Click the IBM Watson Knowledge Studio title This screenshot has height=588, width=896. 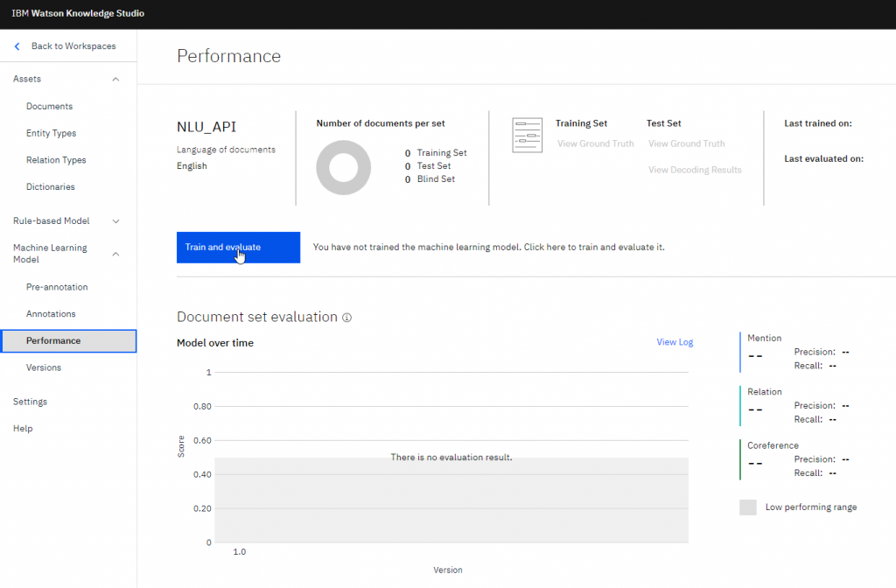point(78,13)
